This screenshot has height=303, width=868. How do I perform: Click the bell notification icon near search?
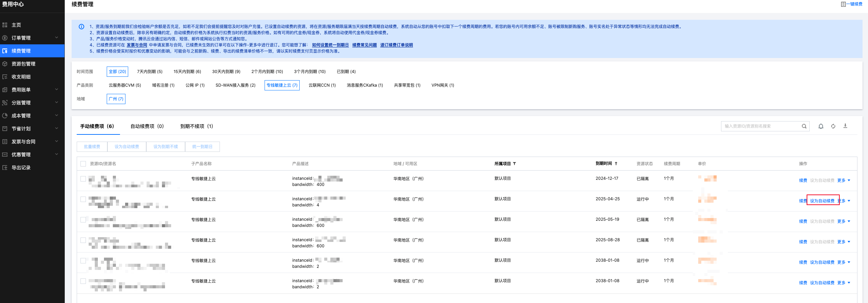click(821, 126)
